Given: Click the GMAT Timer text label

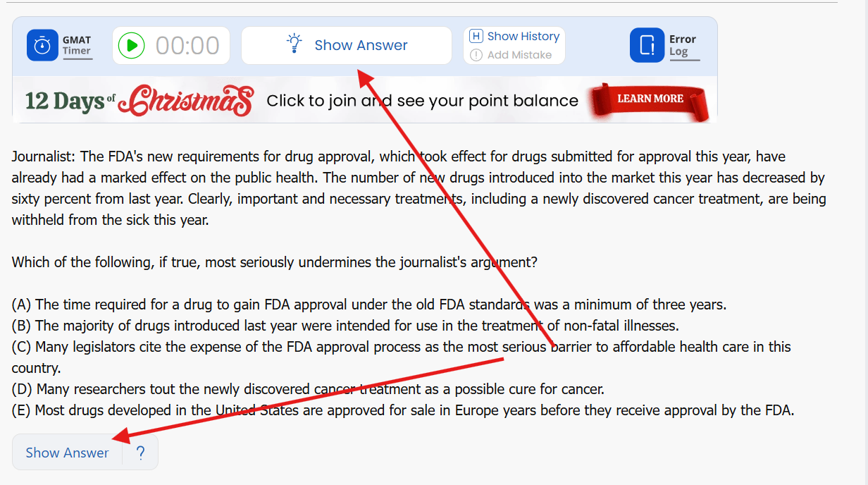Looking at the screenshot, I should click(x=77, y=45).
